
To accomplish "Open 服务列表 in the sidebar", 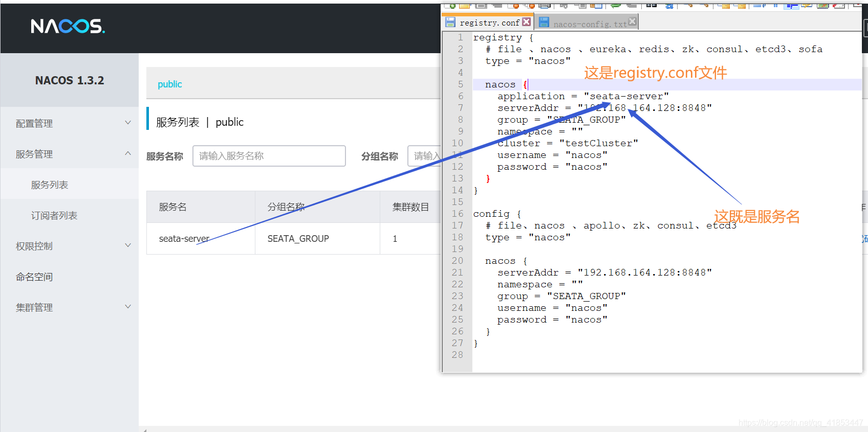I will click(50, 185).
